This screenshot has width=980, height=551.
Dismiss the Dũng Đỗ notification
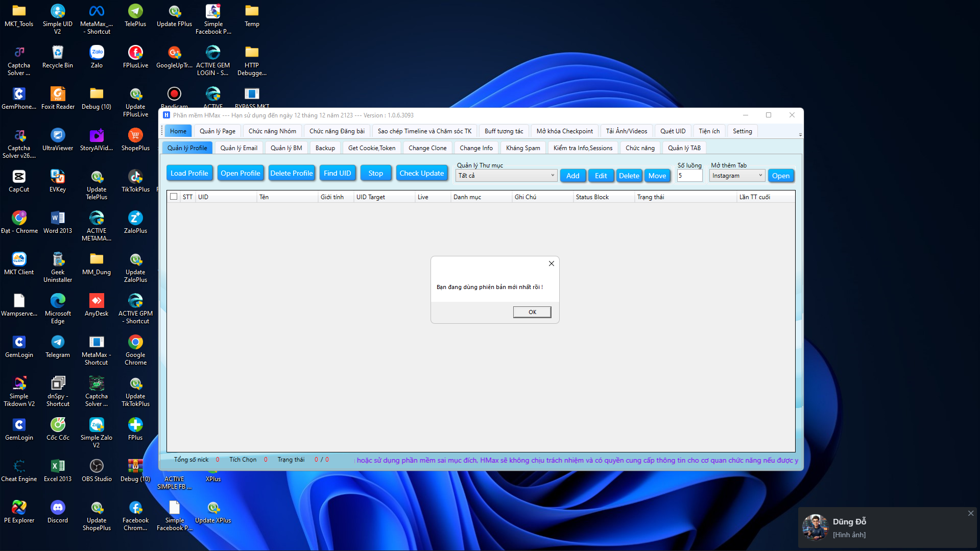pos(971,513)
